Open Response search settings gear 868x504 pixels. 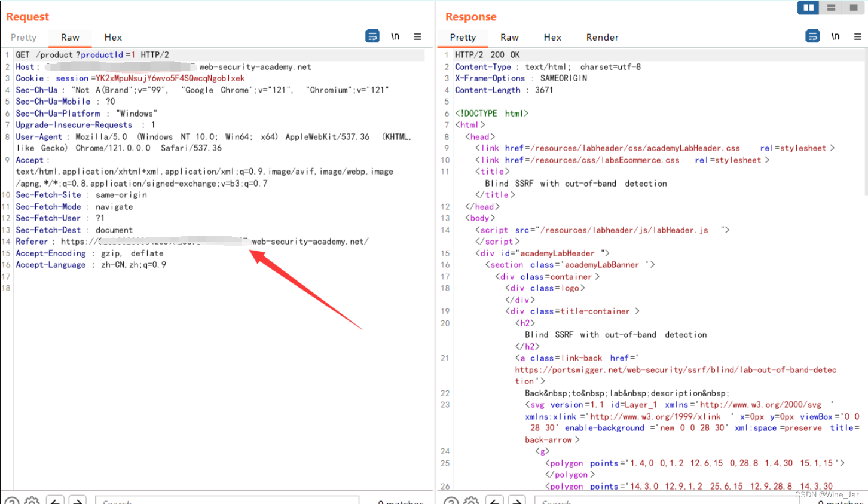coord(472,500)
